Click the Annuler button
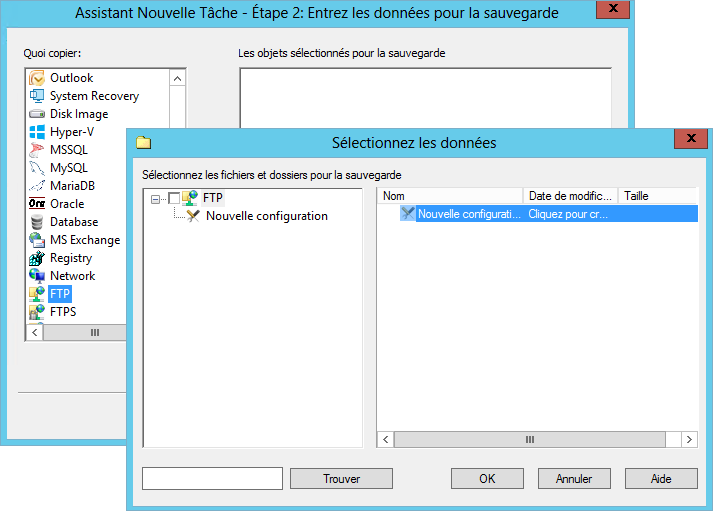713x511 pixels. pos(574,479)
